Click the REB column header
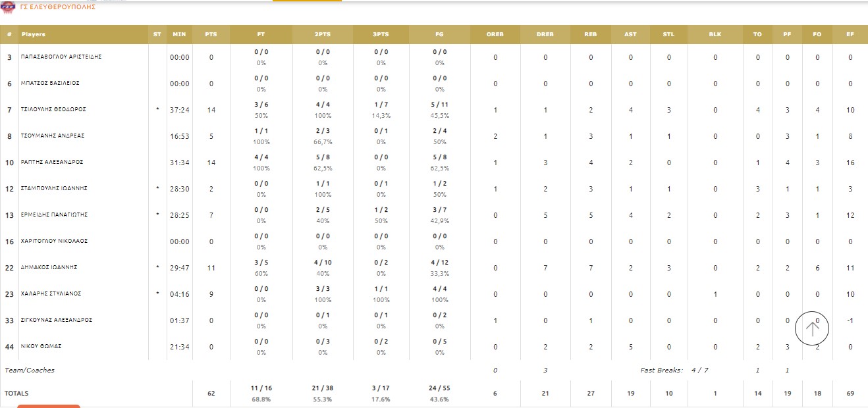Image resolution: width=868 pixels, height=408 pixels. (x=591, y=34)
